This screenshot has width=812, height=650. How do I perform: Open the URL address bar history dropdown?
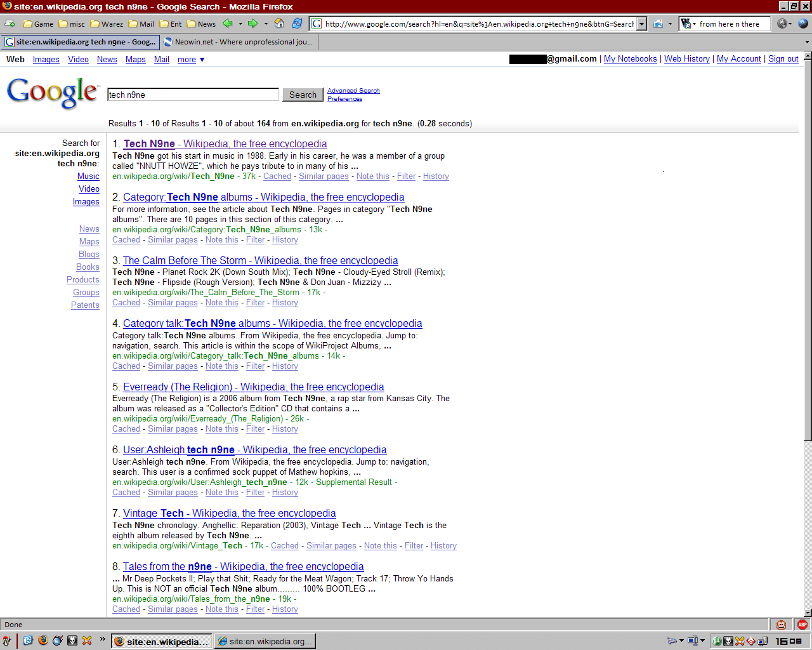click(642, 24)
